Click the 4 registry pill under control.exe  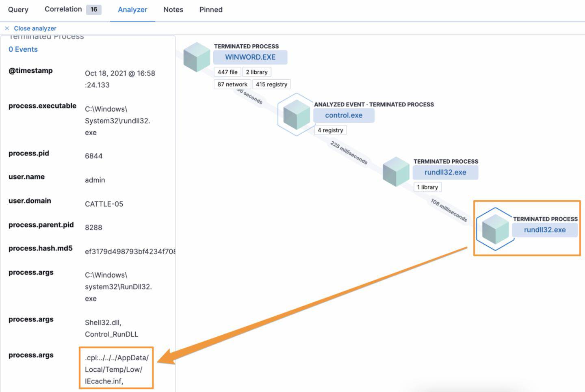pyautogui.click(x=330, y=130)
